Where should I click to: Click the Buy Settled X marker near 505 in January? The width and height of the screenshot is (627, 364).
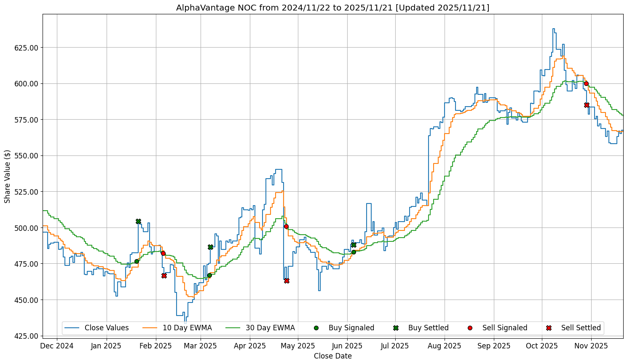138,221
